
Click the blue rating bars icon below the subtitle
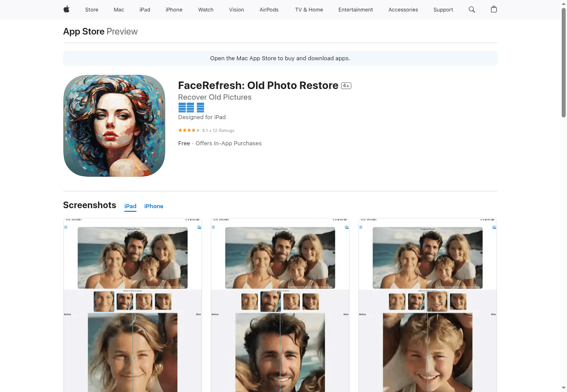click(191, 107)
